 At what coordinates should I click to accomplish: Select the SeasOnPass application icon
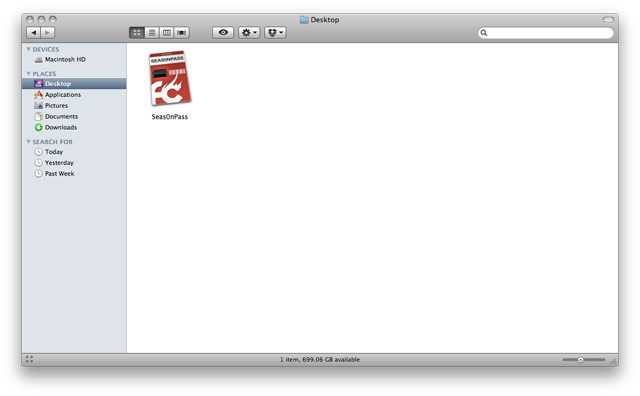click(x=169, y=78)
